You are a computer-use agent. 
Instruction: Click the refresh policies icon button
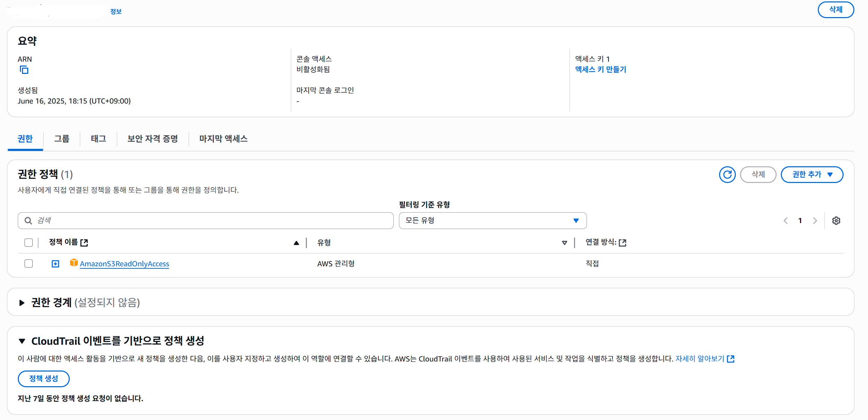[x=727, y=175]
